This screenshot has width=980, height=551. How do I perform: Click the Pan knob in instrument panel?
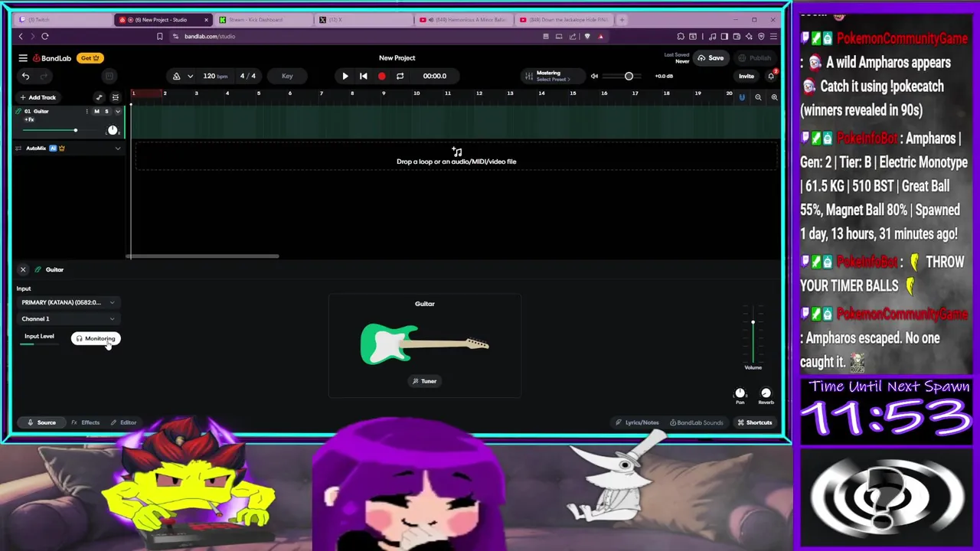pyautogui.click(x=740, y=393)
